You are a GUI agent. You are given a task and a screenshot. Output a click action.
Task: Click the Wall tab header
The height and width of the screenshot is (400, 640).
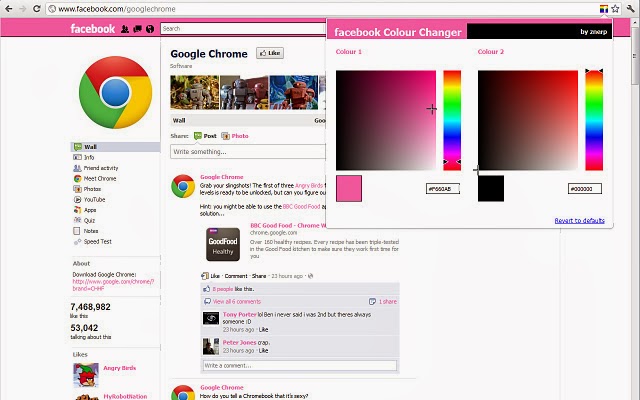(179, 120)
